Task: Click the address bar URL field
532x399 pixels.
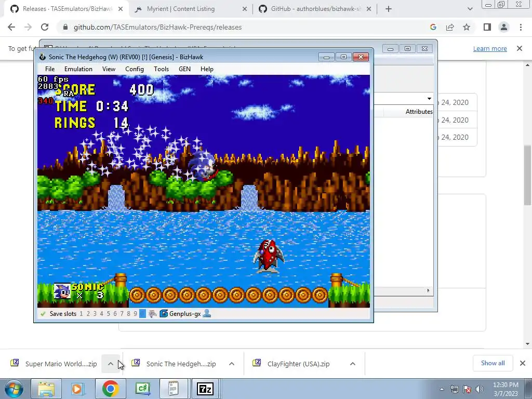Action: [x=158, y=27]
